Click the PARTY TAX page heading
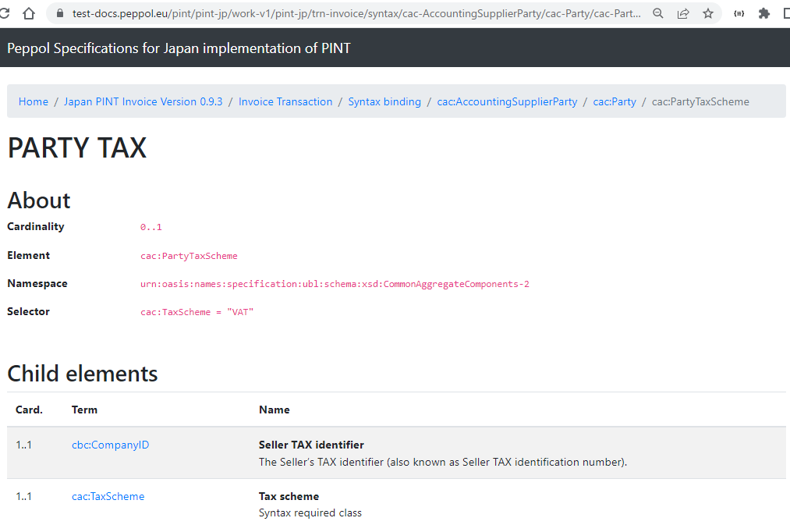 tap(76, 148)
